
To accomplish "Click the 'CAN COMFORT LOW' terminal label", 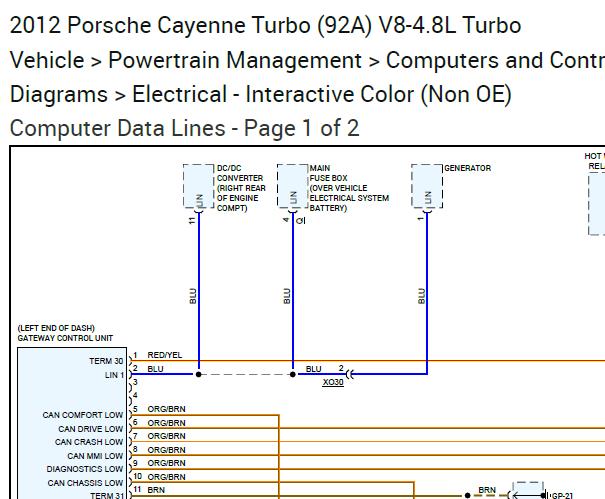I will tap(83, 415).
